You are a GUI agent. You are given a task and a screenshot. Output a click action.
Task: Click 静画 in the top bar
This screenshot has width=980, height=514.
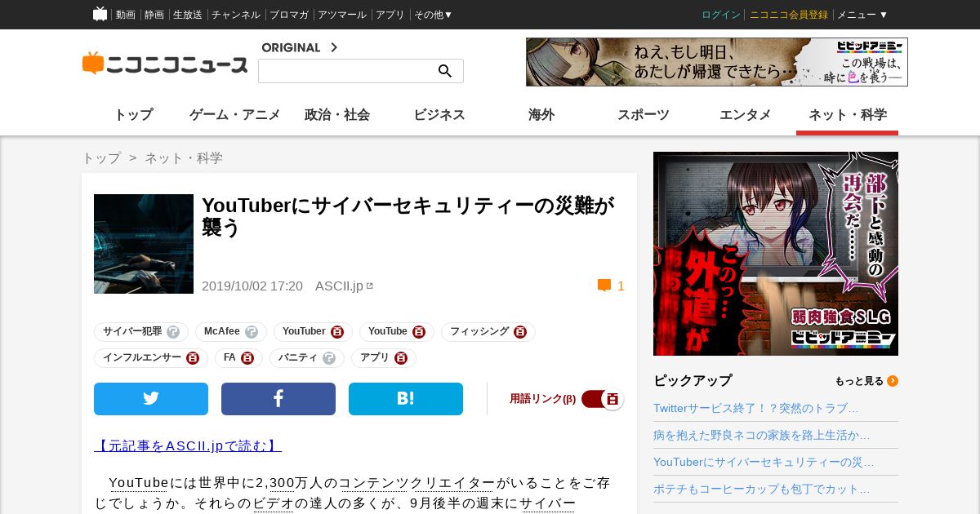[x=154, y=15]
